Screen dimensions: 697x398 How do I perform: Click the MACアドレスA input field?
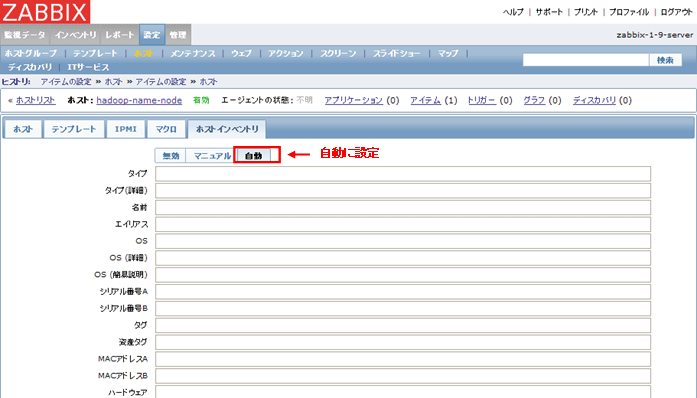click(403, 359)
